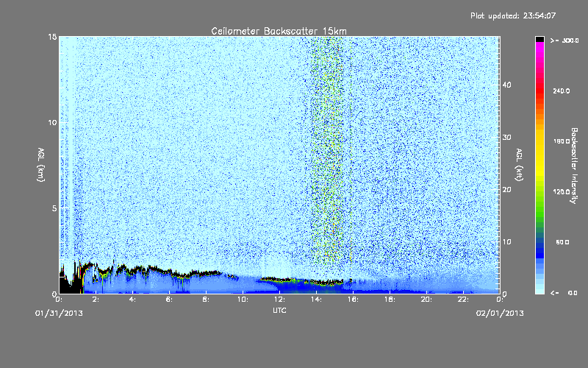
Task: Click the "12:" hour tick label
Action: coord(280,300)
